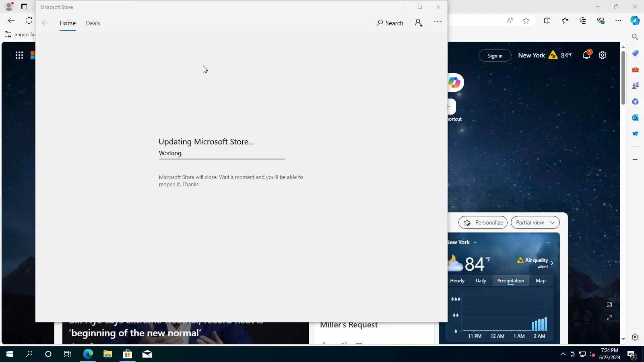
Task: Click the Search button in Microsoft Store
Action: pyautogui.click(x=390, y=23)
